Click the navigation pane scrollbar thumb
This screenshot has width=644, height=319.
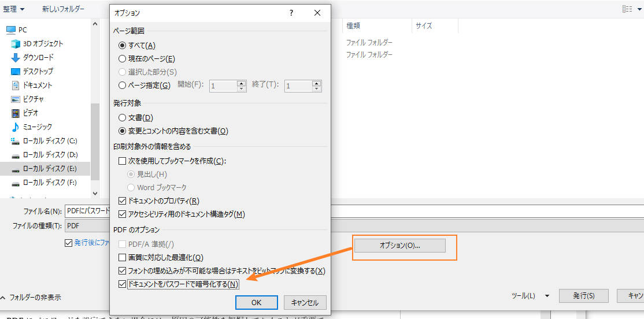[x=95, y=141]
